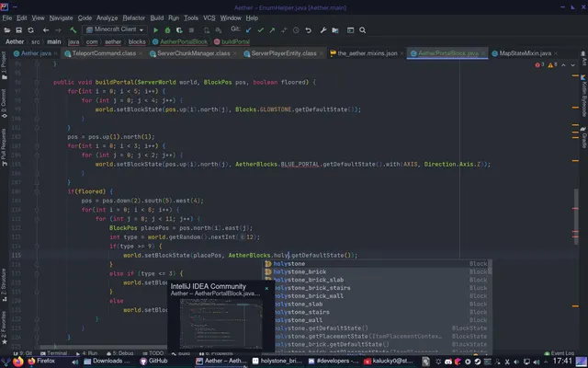
Task: Click 'blocks' in the breadcrumb path
Action: tap(137, 41)
